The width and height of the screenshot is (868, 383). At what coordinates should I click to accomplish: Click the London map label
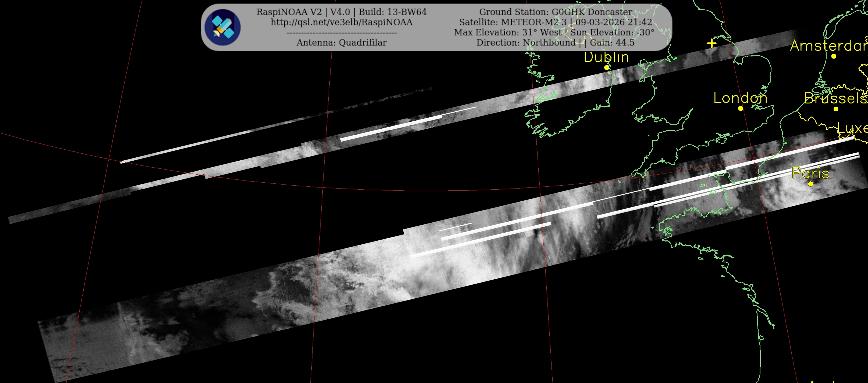(740, 98)
